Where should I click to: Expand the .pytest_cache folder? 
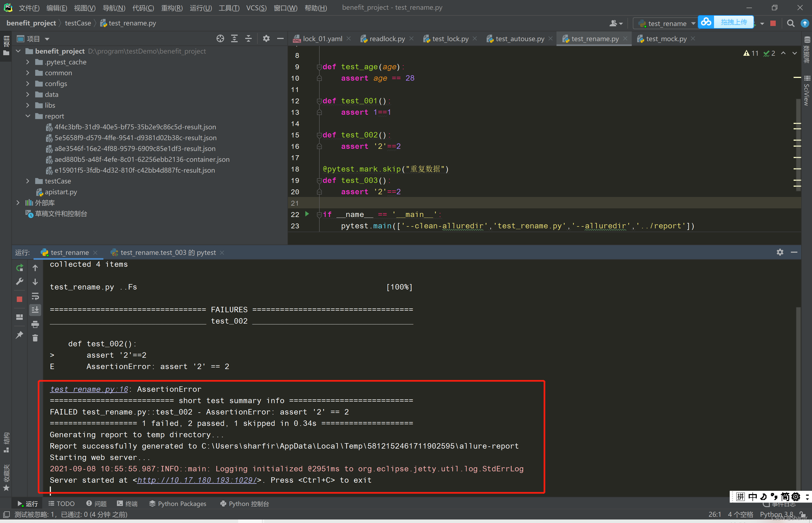pos(28,62)
